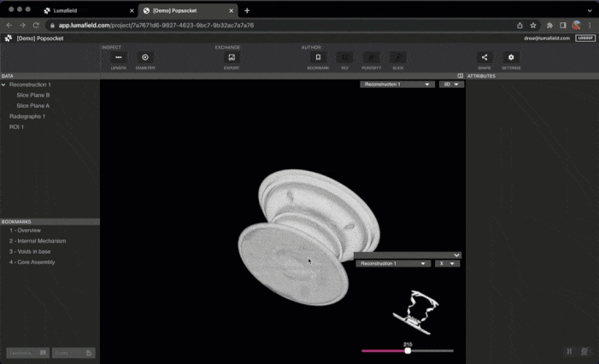Click the browser address bar URL
Screen dimensions: 599x364
click(x=156, y=26)
